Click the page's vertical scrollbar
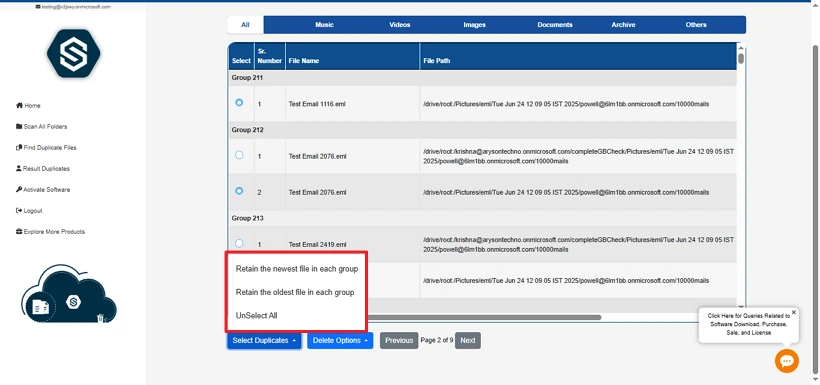This screenshot has width=820, height=385. click(x=815, y=209)
